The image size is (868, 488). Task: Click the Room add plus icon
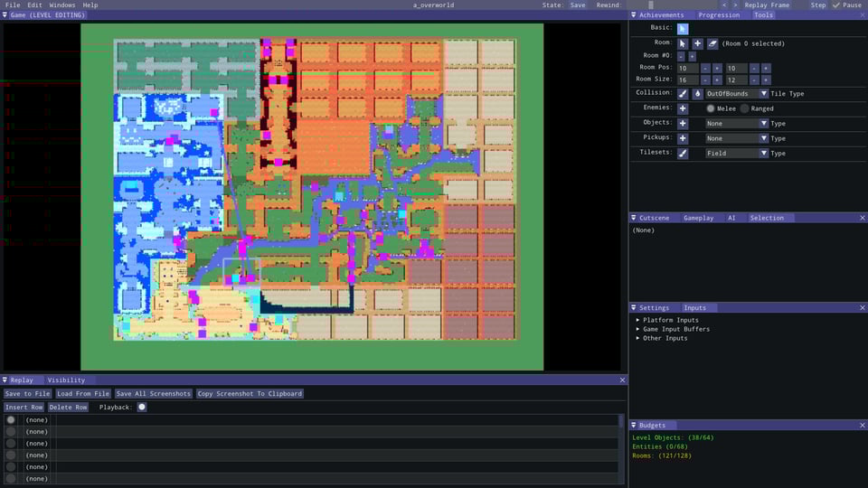pyautogui.click(x=697, y=43)
